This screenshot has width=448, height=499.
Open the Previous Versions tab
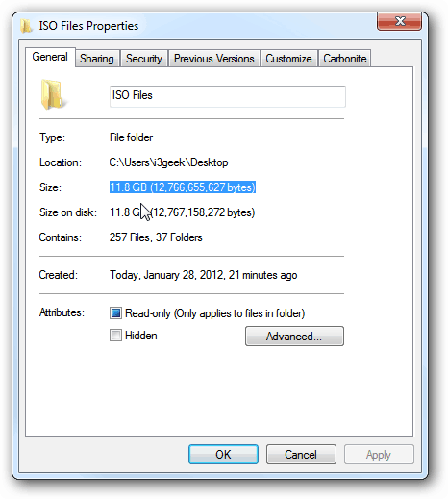[214, 59]
